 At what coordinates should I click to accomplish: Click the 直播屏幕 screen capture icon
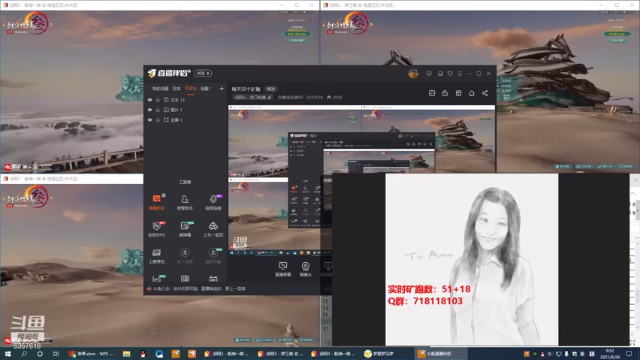282,269
